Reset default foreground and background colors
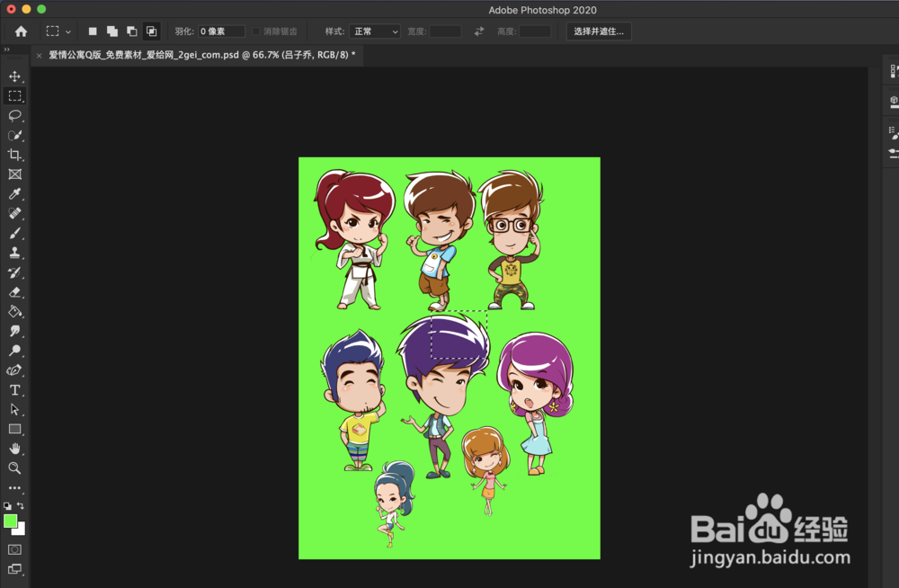This screenshot has height=588, width=899. 7,506
